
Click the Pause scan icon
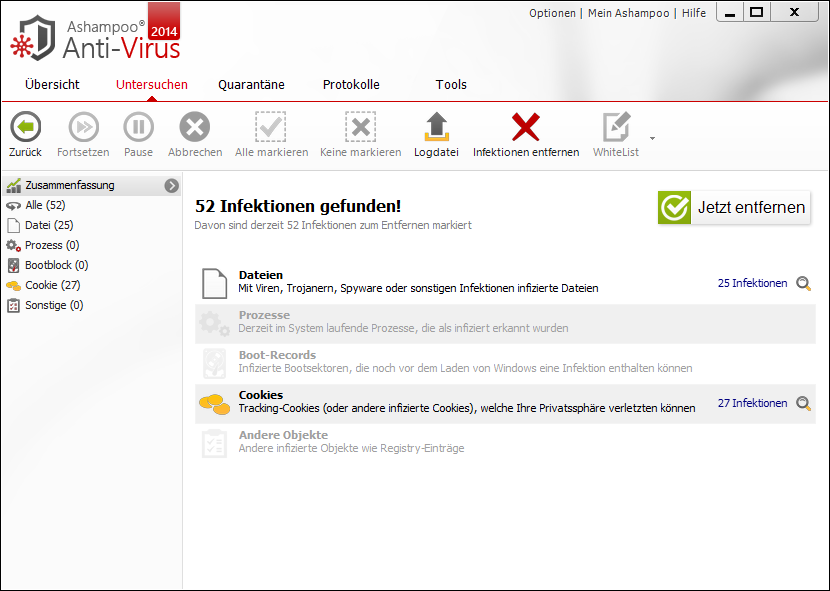tap(138, 127)
